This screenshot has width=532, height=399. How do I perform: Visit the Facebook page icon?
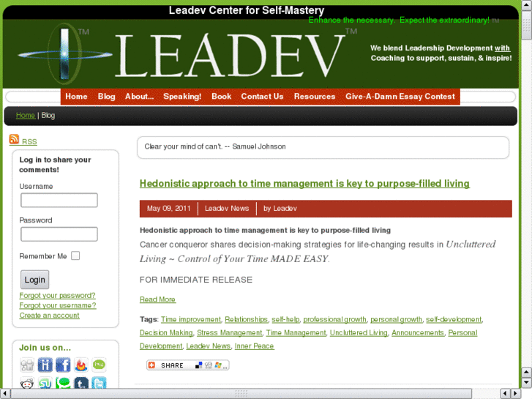(63, 365)
